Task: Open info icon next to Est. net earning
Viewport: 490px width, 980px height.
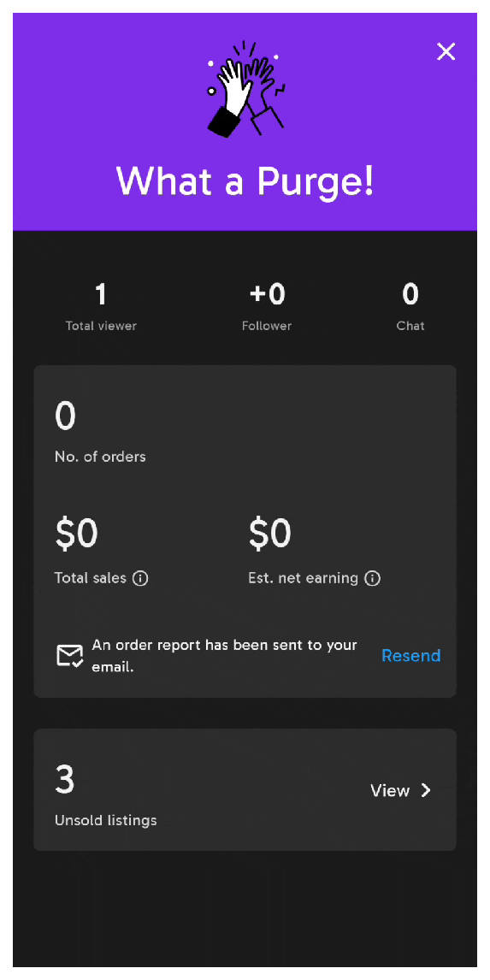Action: point(373,578)
